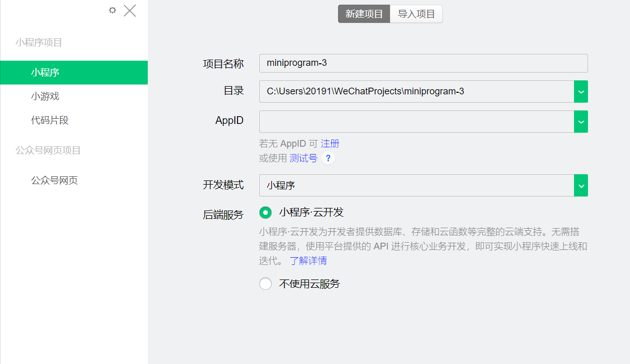Focus the empty AppID input field
This screenshot has width=630, height=364.
pyautogui.click(x=416, y=121)
